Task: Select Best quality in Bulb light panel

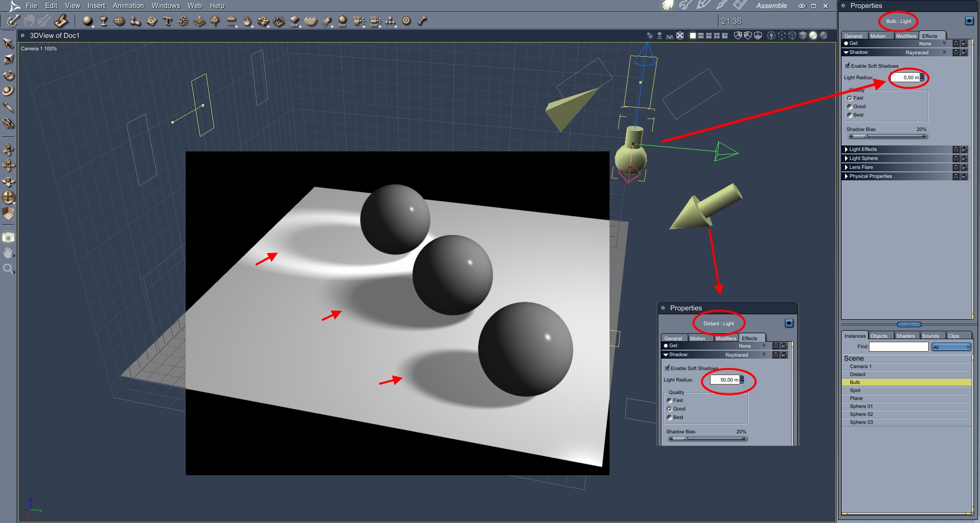Action: [850, 115]
